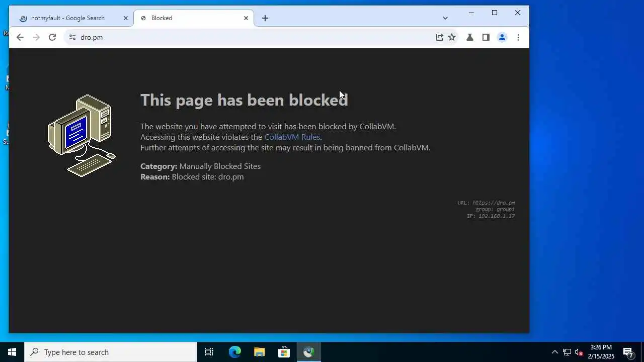Open File Explorer from the taskbar
The width and height of the screenshot is (644, 362).
coord(259,352)
